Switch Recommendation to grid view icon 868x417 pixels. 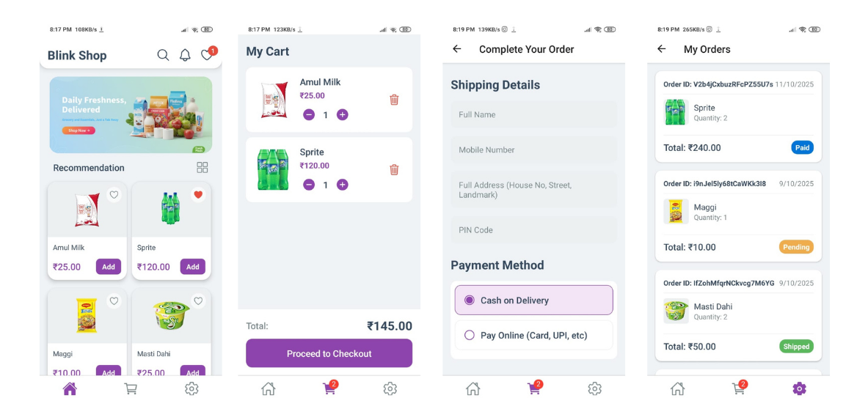[202, 168]
